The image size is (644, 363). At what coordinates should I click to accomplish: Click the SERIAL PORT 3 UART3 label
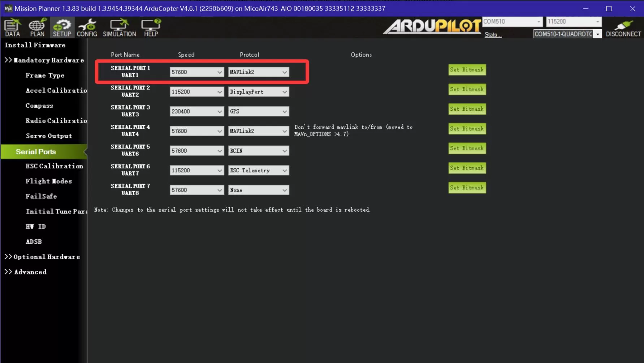point(130,111)
